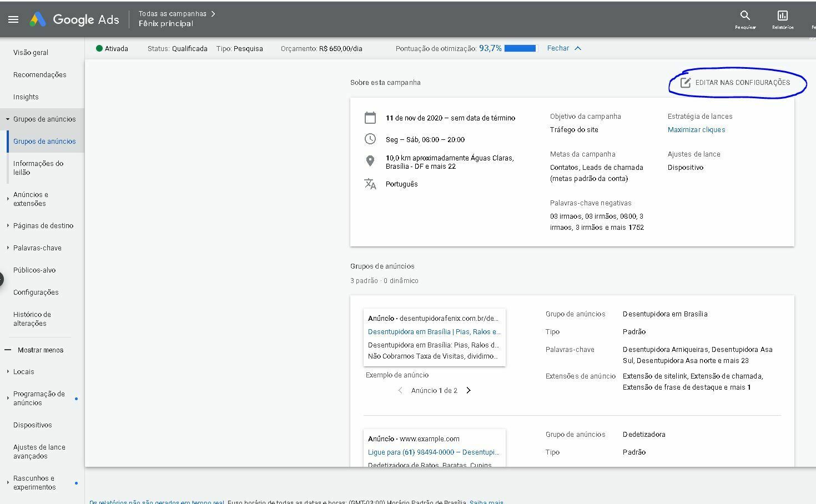
Task: Open Configurações in sidebar
Action: coord(36,292)
